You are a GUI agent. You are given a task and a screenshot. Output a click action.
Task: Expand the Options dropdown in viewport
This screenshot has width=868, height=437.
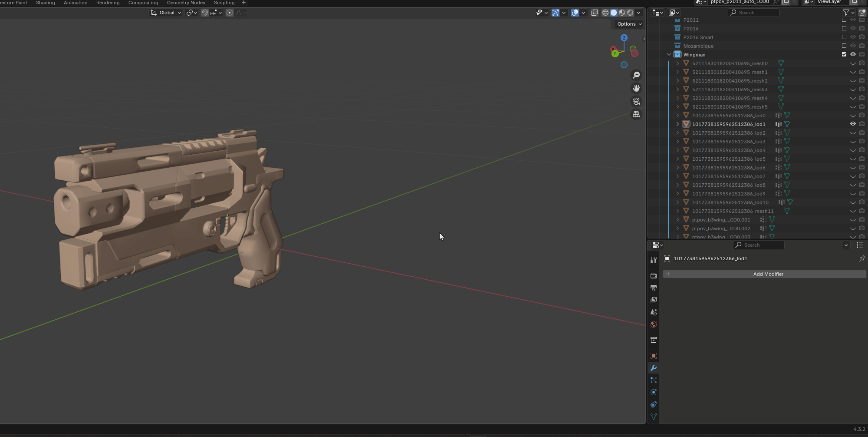click(629, 24)
